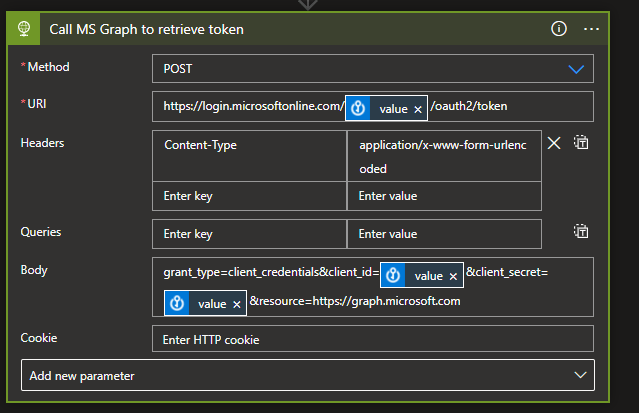Select the client_id dynamic value token

420,276
